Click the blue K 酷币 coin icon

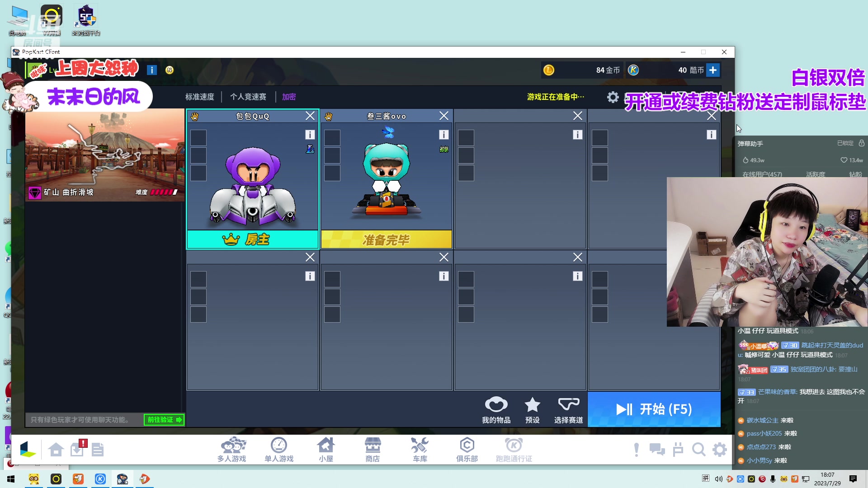(633, 70)
